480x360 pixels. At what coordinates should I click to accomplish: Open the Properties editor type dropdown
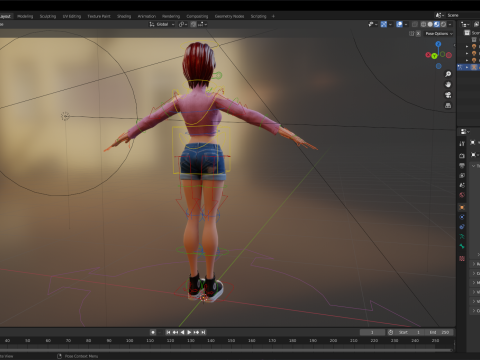[x=464, y=132]
